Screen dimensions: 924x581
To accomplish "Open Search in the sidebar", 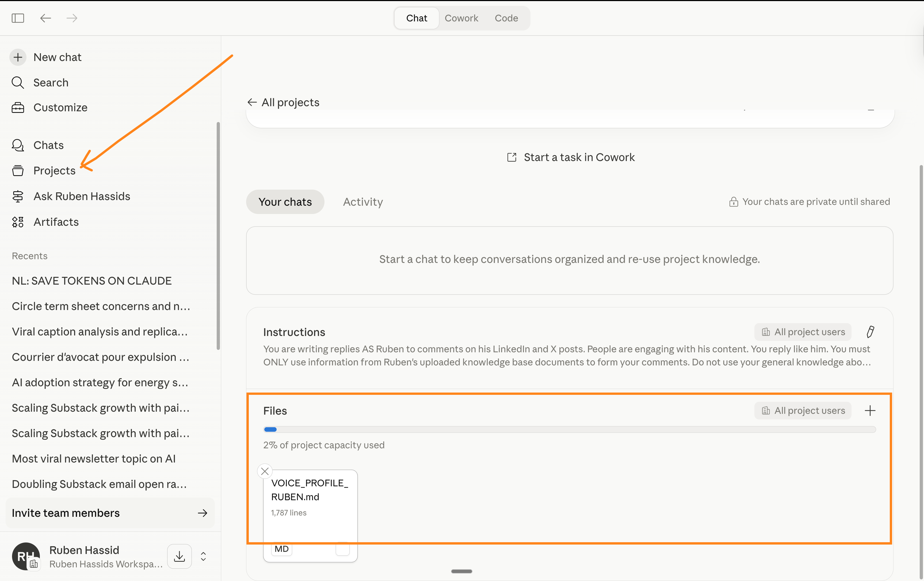I will [50, 82].
